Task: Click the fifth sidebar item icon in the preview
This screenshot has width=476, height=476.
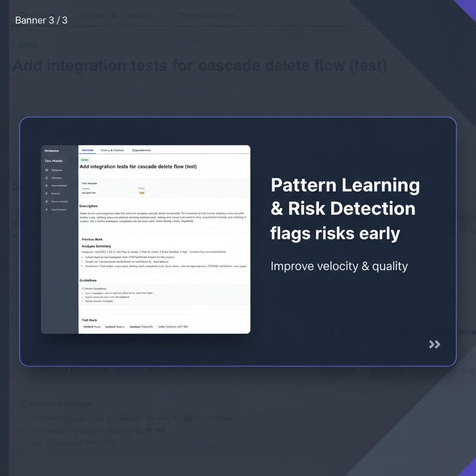Action: pyautogui.click(x=47, y=201)
